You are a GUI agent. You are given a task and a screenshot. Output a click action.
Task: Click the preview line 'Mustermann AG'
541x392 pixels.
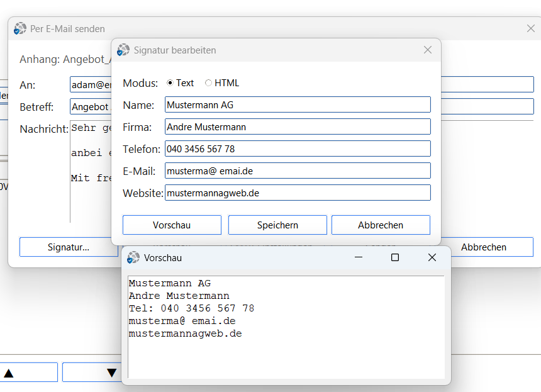coord(169,283)
